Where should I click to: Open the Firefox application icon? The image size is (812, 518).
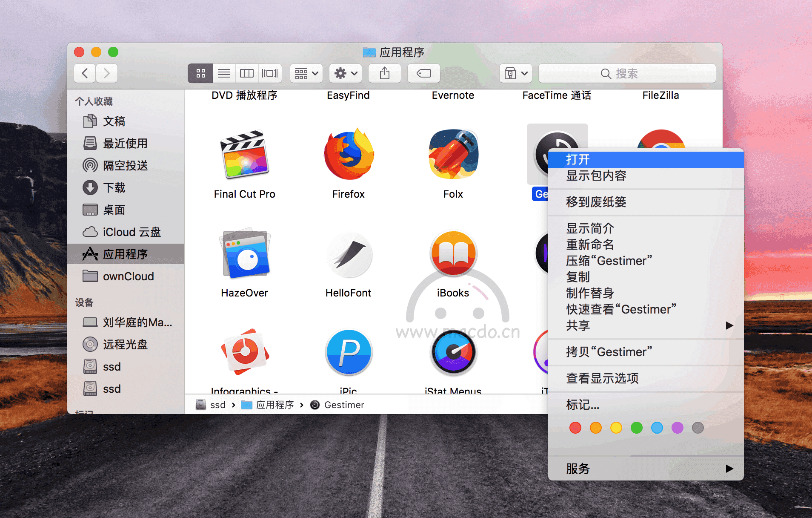click(349, 155)
